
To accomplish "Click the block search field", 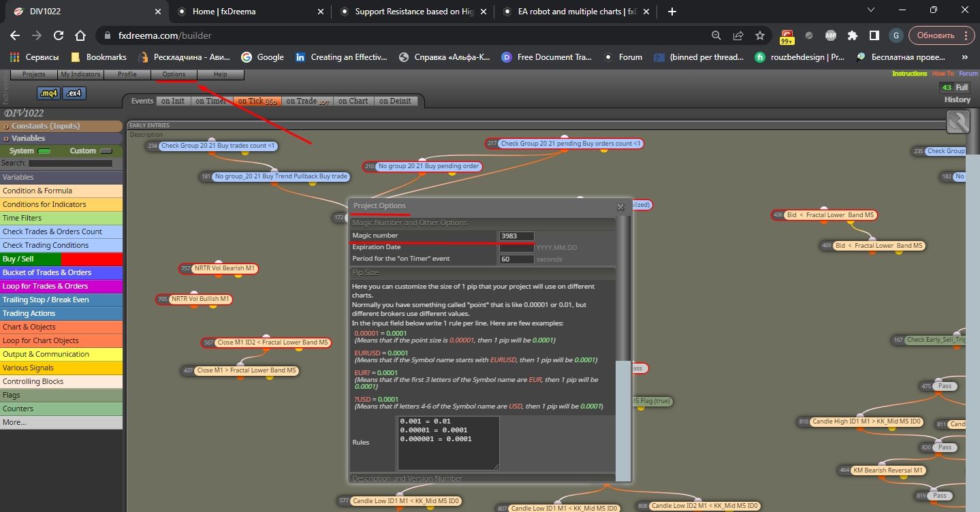I will click(70, 163).
